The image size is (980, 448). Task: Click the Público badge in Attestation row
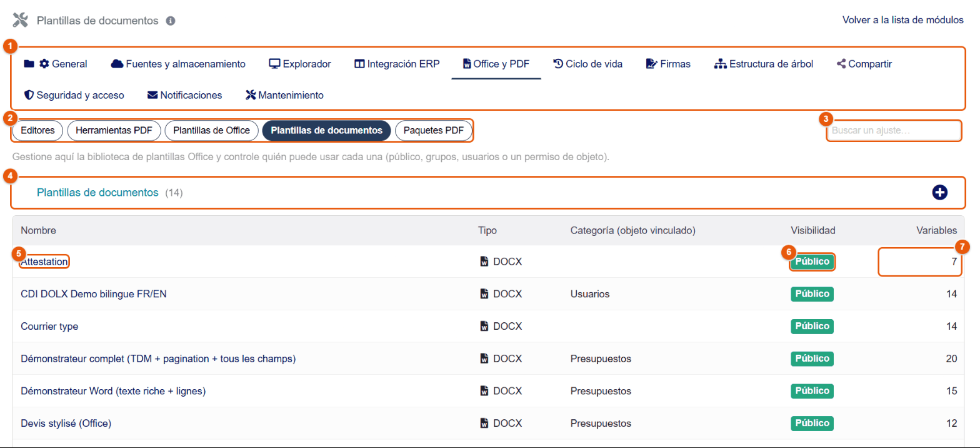(812, 262)
